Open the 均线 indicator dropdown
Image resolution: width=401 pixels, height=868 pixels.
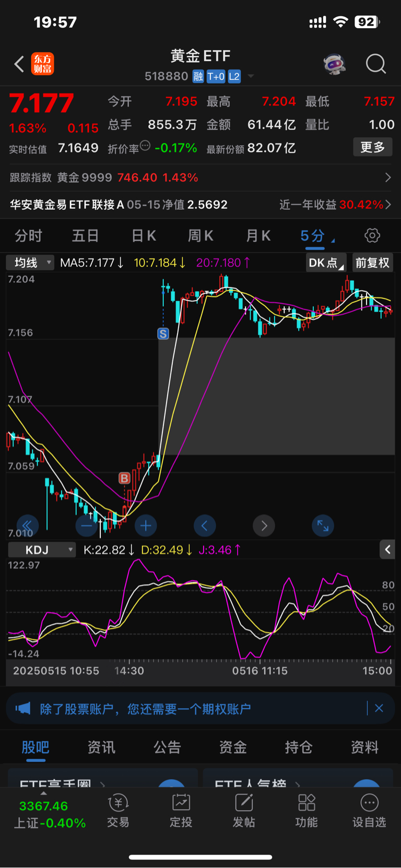(x=30, y=263)
